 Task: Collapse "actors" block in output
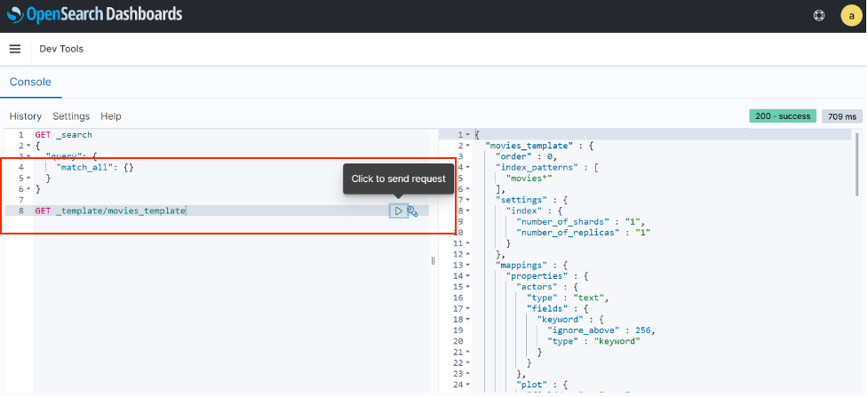coord(468,287)
